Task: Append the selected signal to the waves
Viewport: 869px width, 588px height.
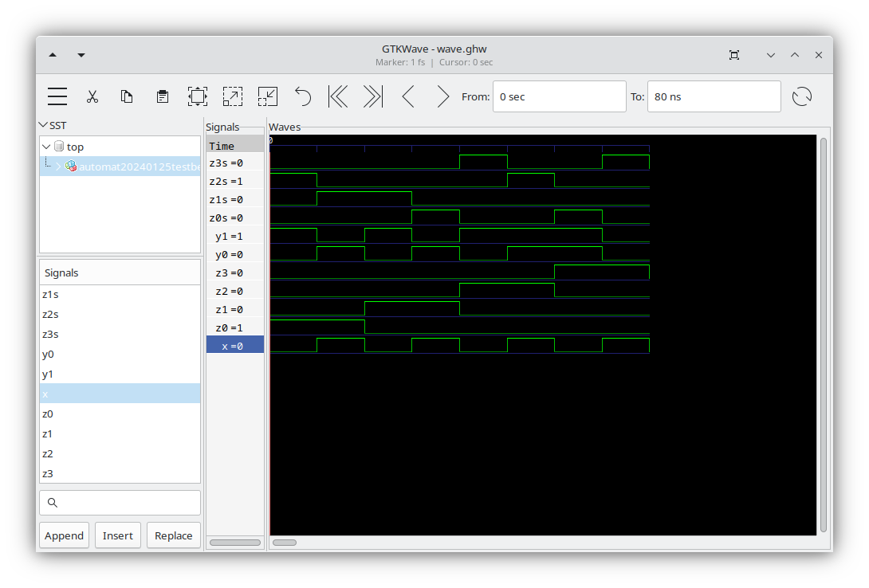Action: [64, 535]
